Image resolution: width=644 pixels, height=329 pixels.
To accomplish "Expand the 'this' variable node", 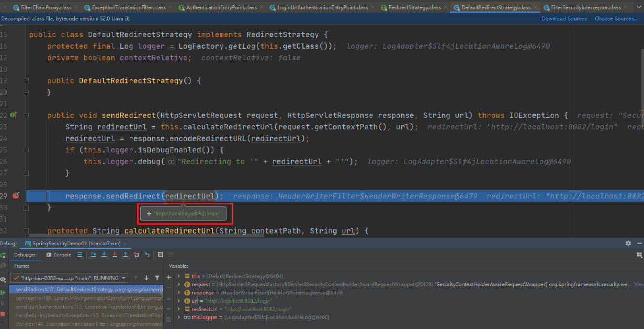I will pyautogui.click(x=178, y=276).
